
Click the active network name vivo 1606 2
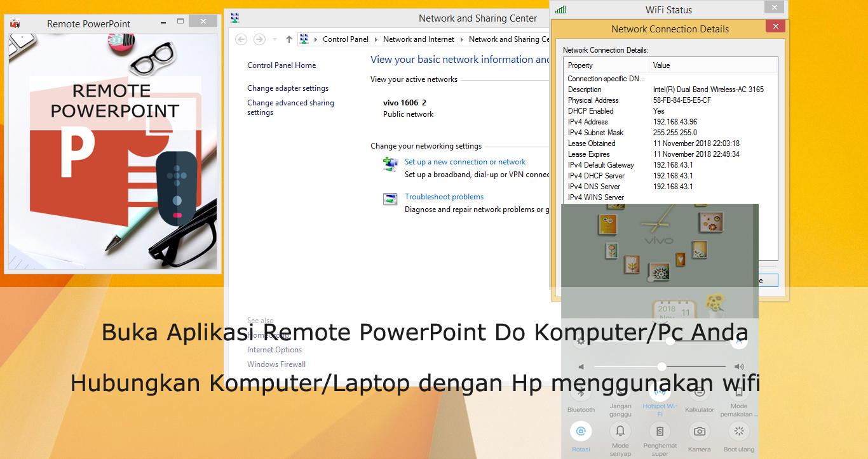(405, 102)
